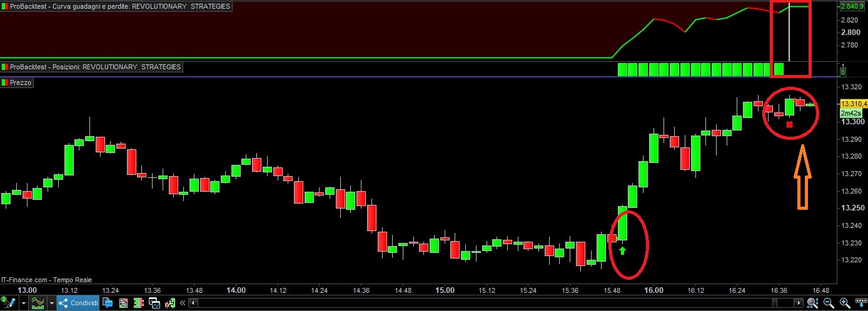The image size is (868, 311).
Task: Click the Prezzo panel label
Action: [21, 82]
